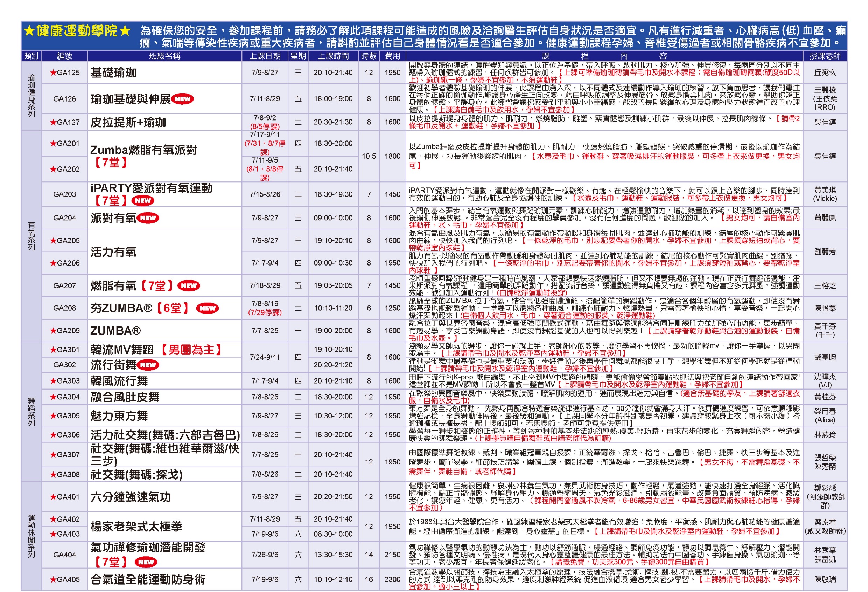Click the NEW badge next to 燃脂有氧【7堂】
The height and width of the screenshot is (592, 868).
pos(189,286)
